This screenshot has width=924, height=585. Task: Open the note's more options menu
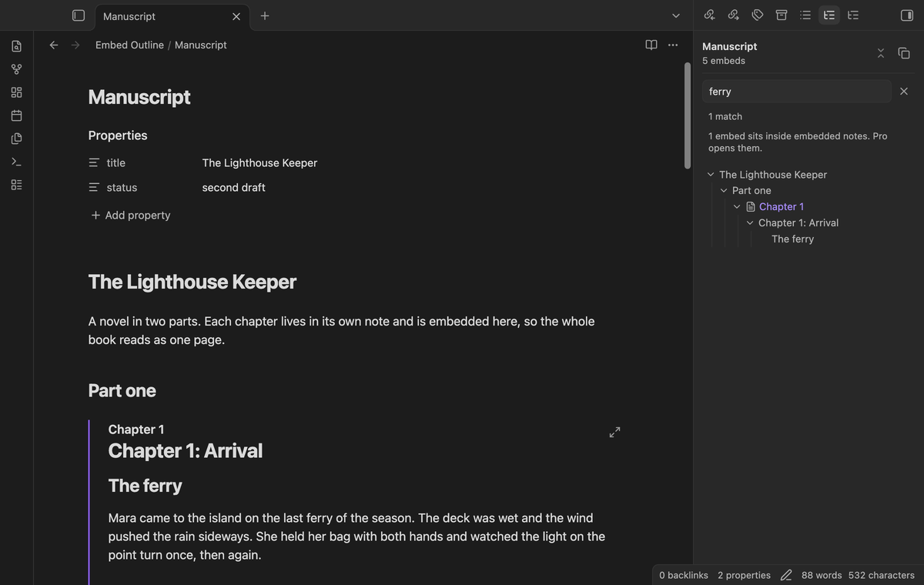[x=673, y=45]
